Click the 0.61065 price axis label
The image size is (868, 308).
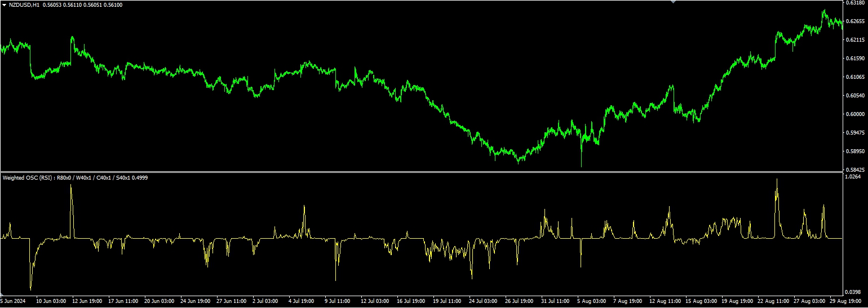(x=856, y=77)
